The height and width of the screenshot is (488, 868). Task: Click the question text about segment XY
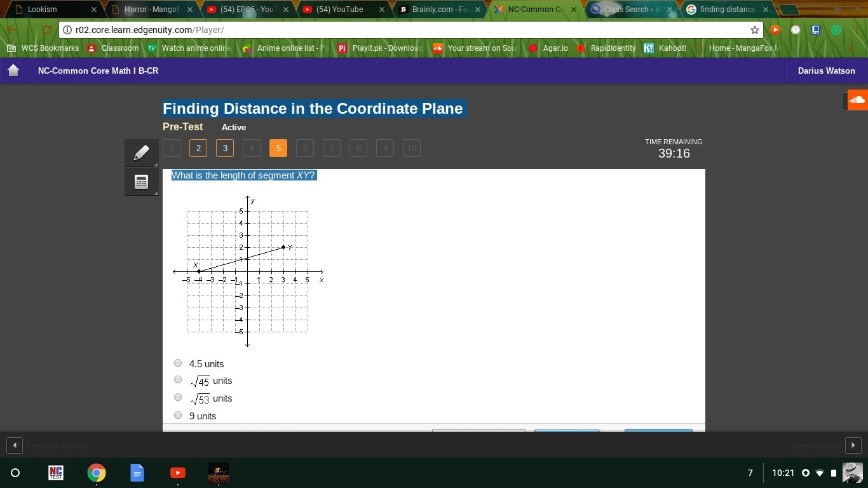click(243, 175)
